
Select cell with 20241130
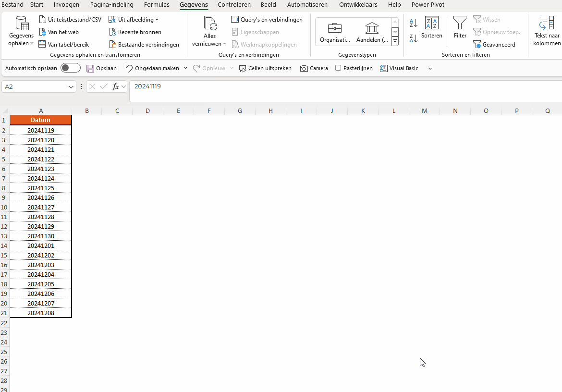click(40, 236)
